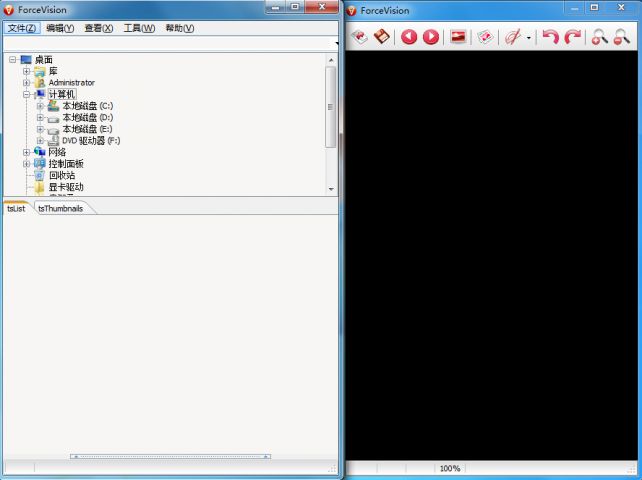Click the red picture fullscreen icon
This screenshot has height=480, width=642.
coord(458,37)
